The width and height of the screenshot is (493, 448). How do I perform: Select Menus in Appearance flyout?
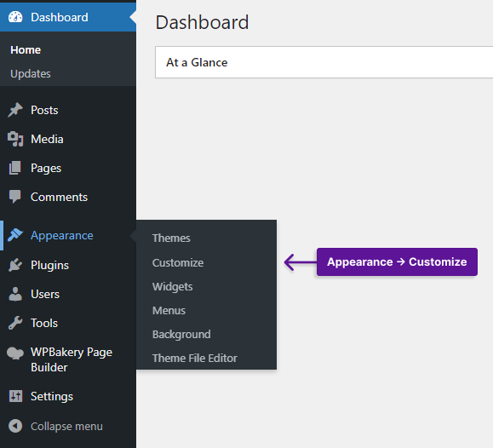169,311
